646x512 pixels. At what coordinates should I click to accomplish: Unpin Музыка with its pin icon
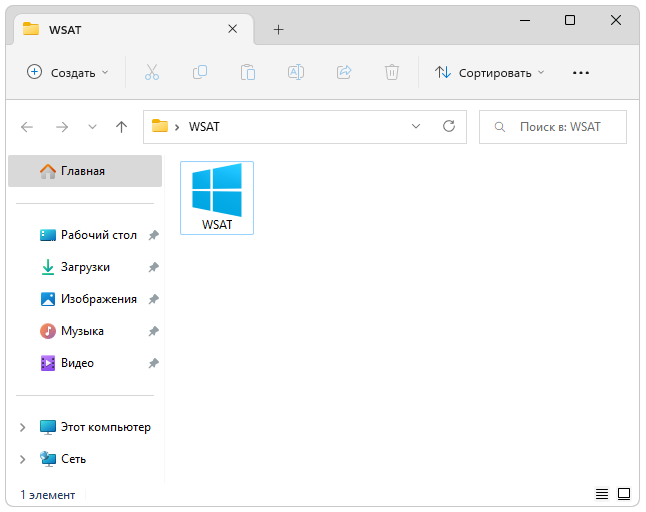coord(153,331)
